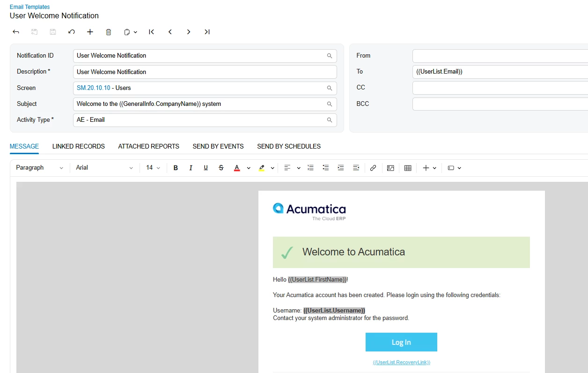
Task: Click the SM.20.10.10 screen link
Action: 94,88
